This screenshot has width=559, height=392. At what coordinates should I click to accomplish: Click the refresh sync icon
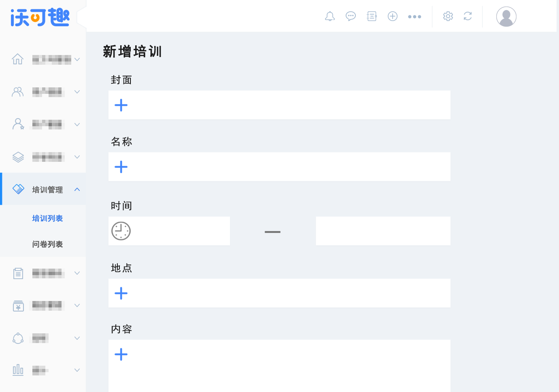468,16
